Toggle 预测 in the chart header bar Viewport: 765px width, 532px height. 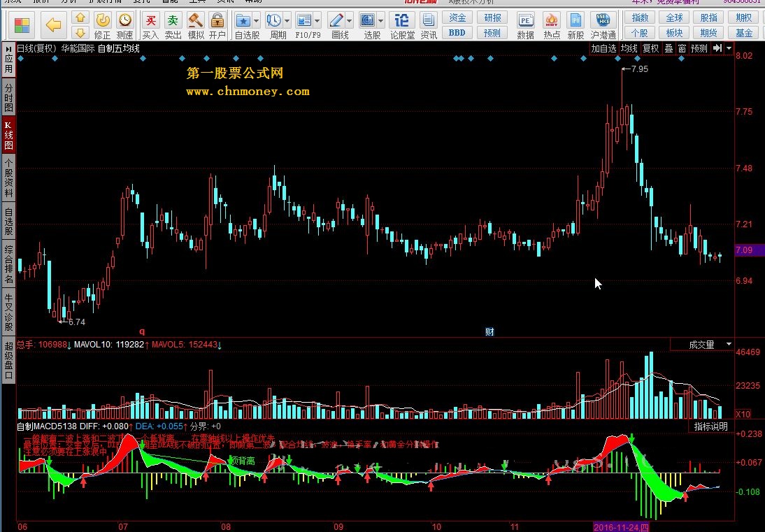[x=699, y=49]
